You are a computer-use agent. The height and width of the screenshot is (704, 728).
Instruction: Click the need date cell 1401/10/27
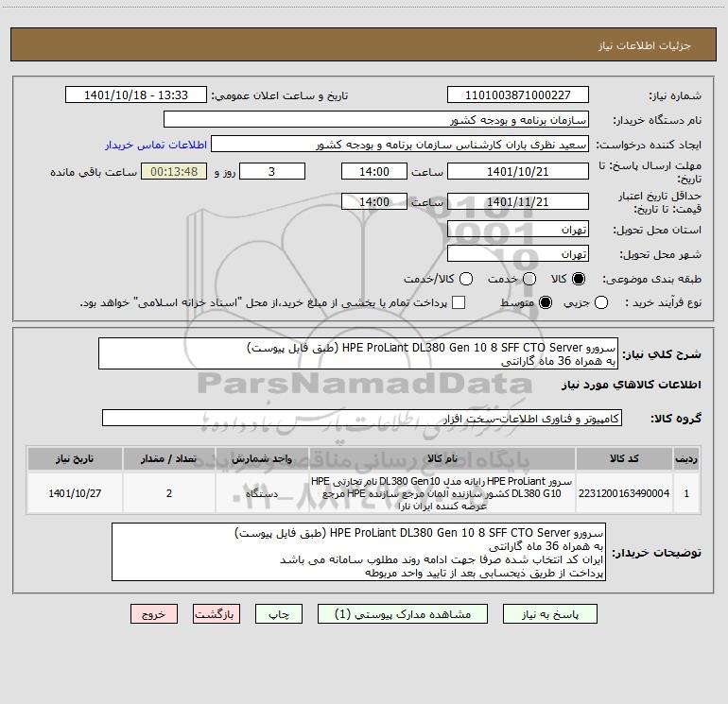(x=75, y=493)
